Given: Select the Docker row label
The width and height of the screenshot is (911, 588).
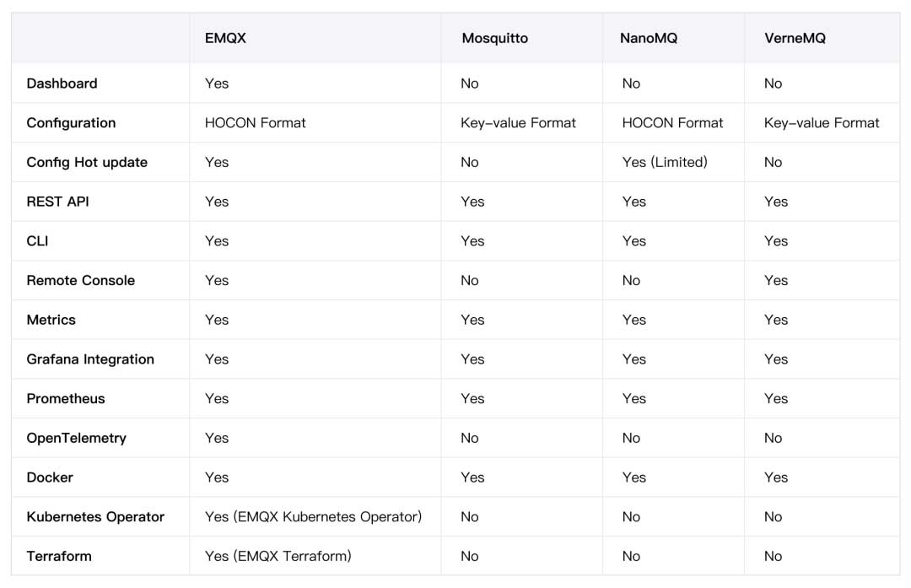Looking at the screenshot, I should pos(50,477).
